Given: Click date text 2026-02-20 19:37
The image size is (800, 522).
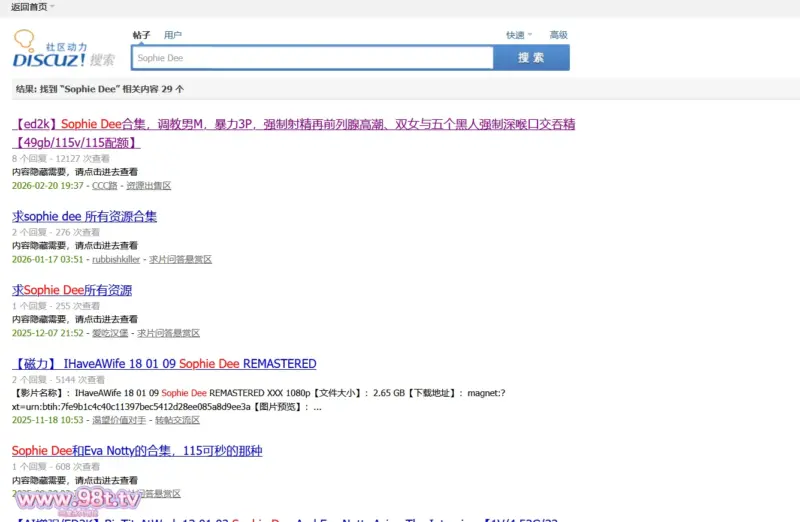Looking at the screenshot, I should click(x=47, y=186).
